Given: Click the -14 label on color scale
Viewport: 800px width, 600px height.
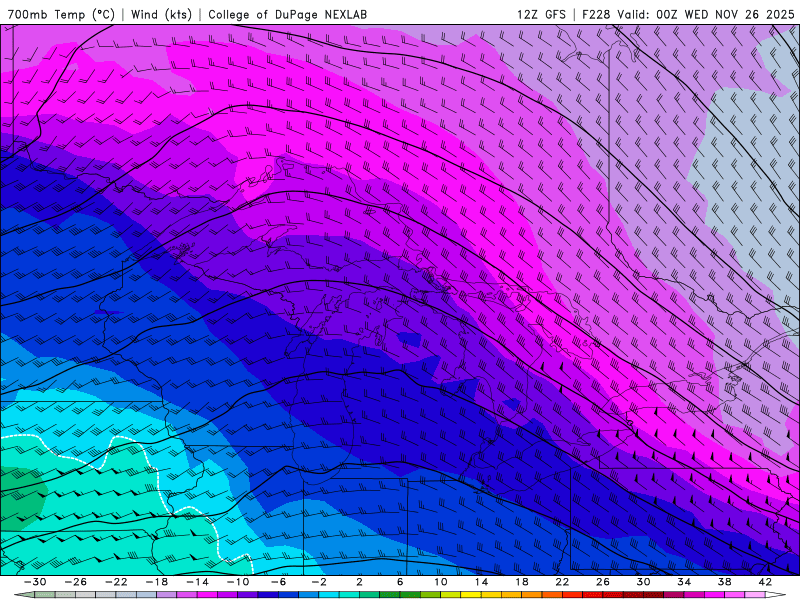Looking at the screenshot, I should point(197,582).
